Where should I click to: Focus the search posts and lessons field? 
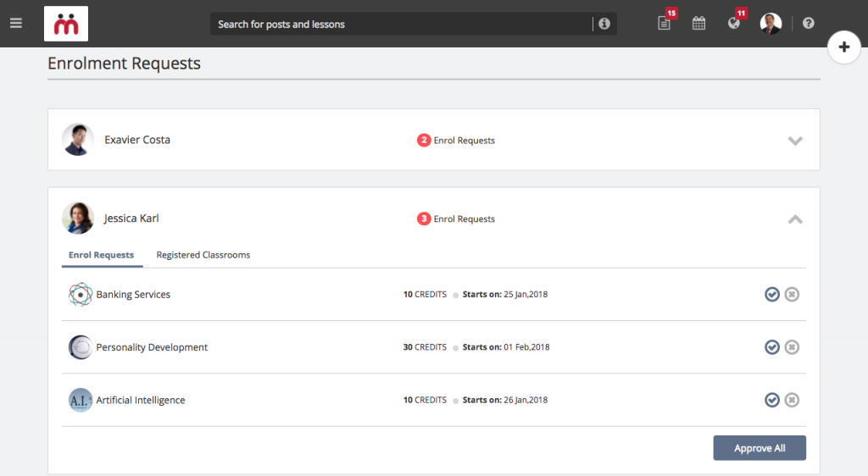coord(401,25)
